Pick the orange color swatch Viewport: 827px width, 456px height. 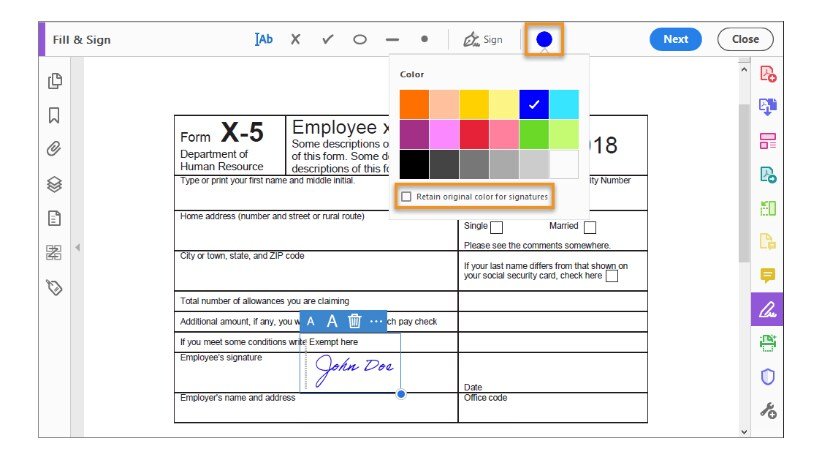pyautogui.click(x=414, y=104)
